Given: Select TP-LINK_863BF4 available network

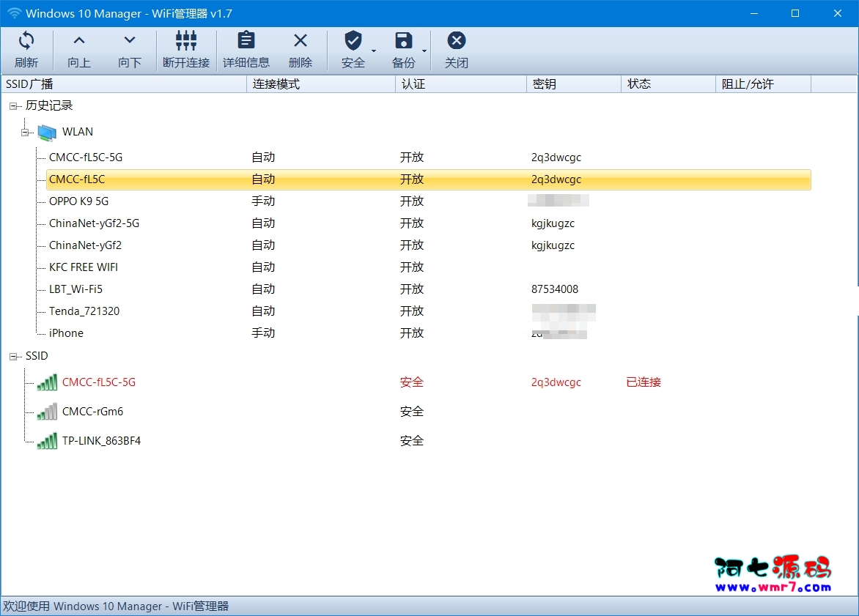Looking at the screenshot, I should (101, 441).
